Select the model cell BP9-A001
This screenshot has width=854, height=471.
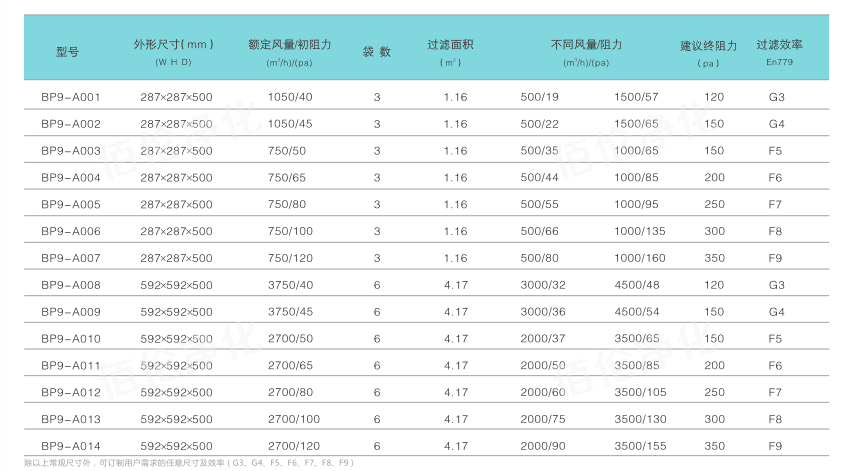point(71,97)
